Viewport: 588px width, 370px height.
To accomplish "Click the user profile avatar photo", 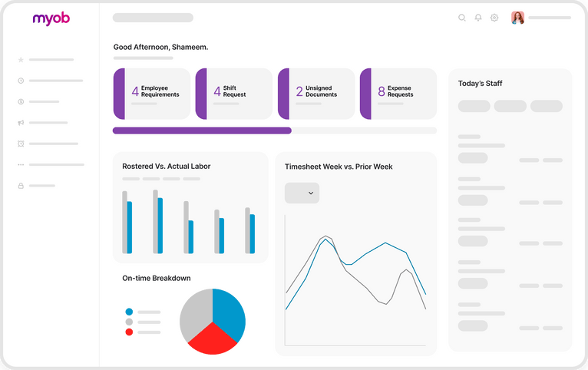I will [x=518, y=18].
